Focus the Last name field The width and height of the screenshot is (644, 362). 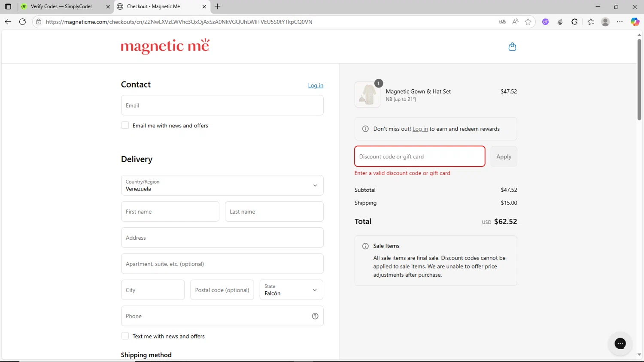(274, 211)
